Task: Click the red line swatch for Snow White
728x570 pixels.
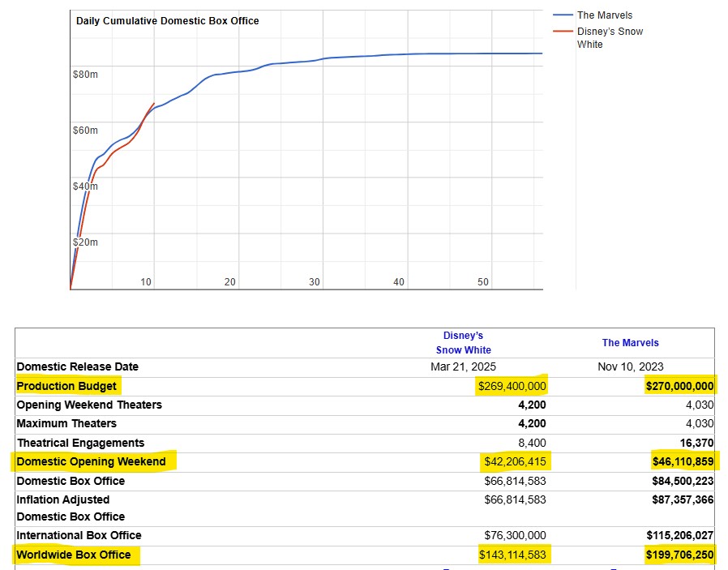Action: click(563, 32)
